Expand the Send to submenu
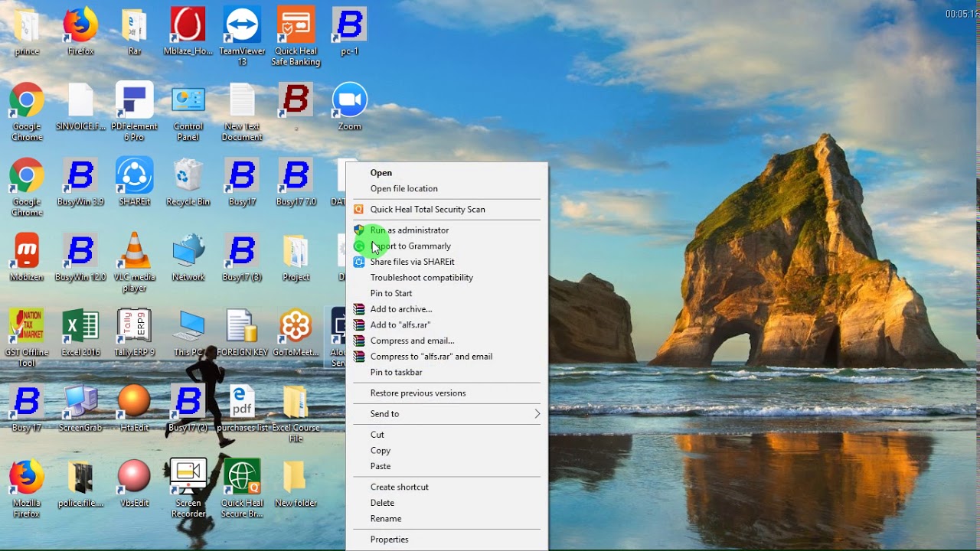Viewport: 980px width, 551px height. pyautogui.click(x=447, y=414)
